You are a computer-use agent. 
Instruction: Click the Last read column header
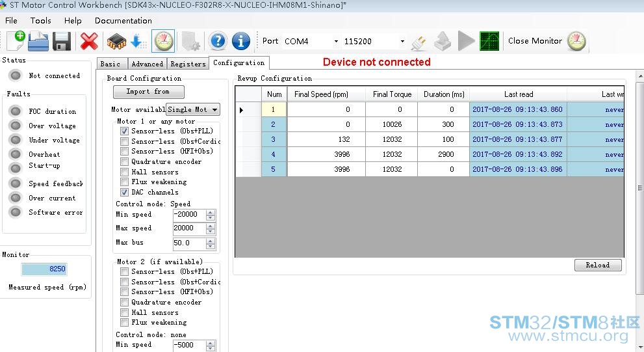click(x=519, y=94)
